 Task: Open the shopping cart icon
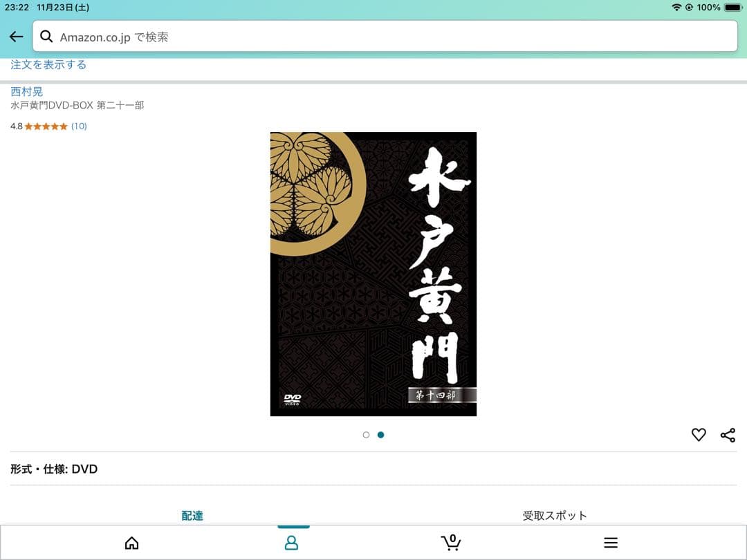tap(451, 543)
